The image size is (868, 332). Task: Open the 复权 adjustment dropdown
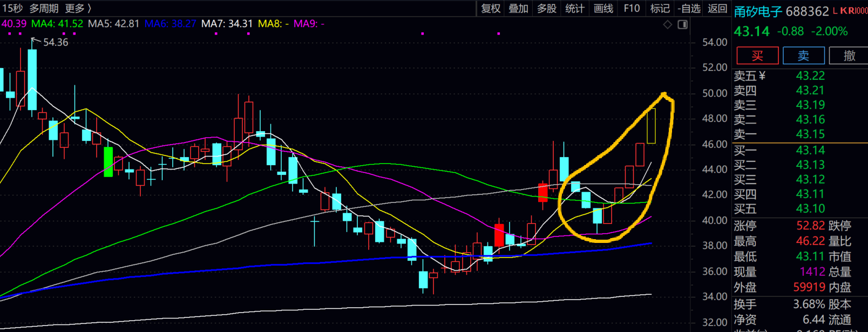491,9
